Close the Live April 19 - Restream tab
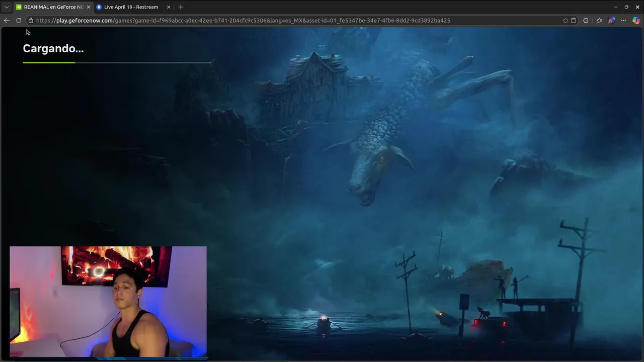Image resolution: width=644 pixels, height=362 pixels. tap(169, 7)
